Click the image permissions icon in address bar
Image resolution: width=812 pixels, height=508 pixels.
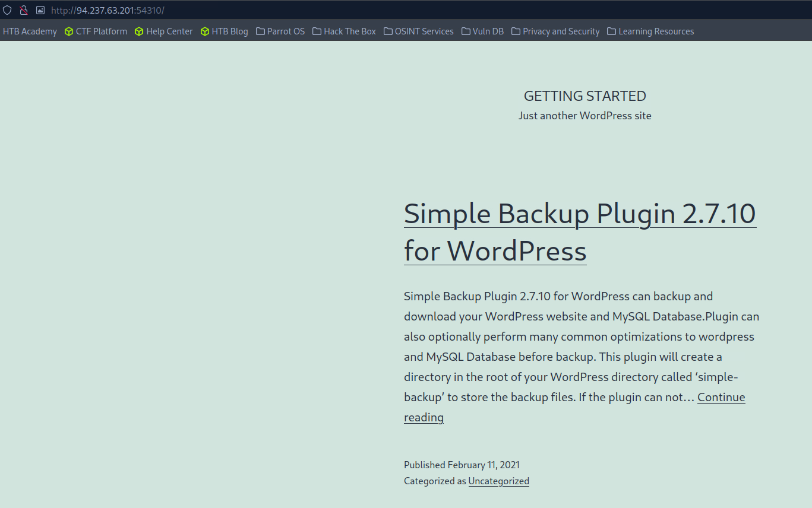tap(40, 10)
